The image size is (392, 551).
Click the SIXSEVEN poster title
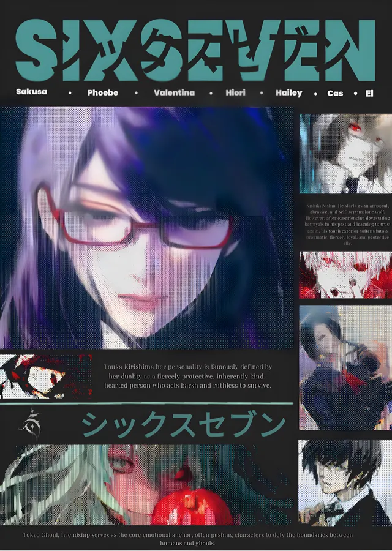pos(195,50)
